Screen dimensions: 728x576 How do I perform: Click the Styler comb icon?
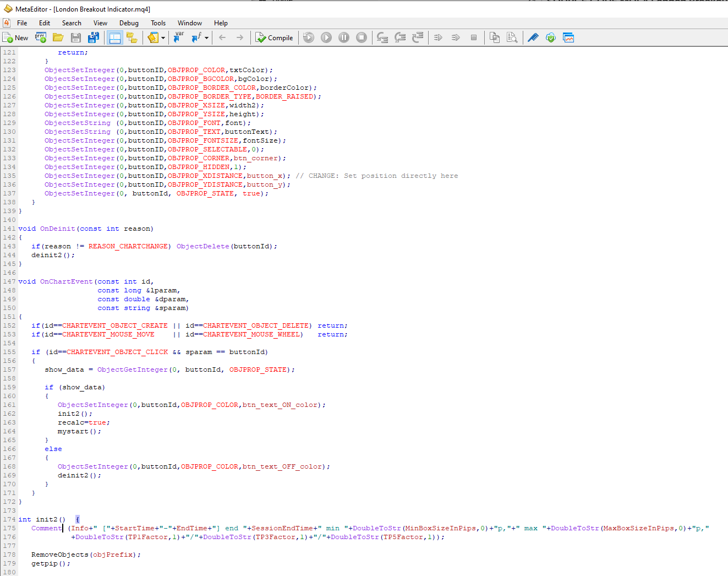533,37
